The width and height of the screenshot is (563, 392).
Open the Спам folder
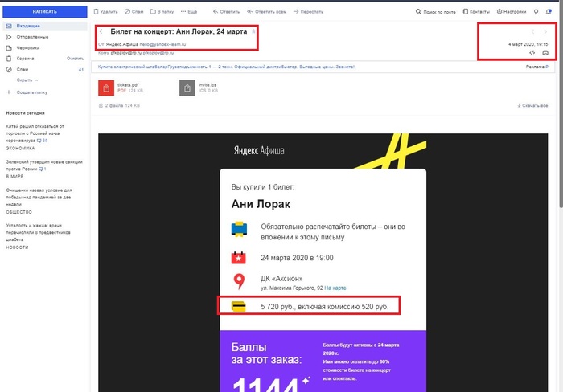(23, 69)
